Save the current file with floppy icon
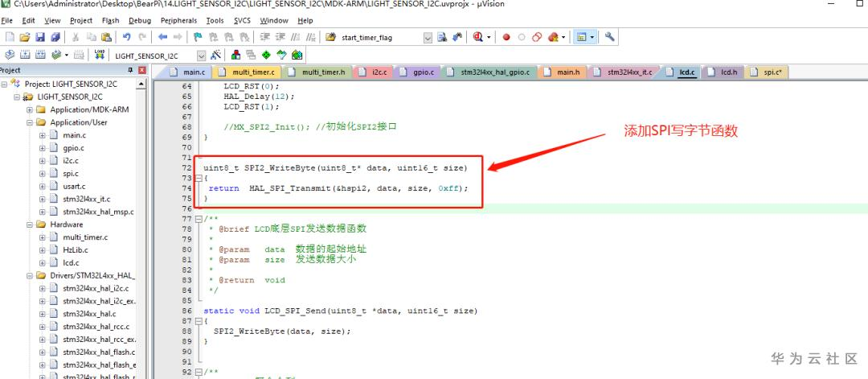 coord(40,37)
